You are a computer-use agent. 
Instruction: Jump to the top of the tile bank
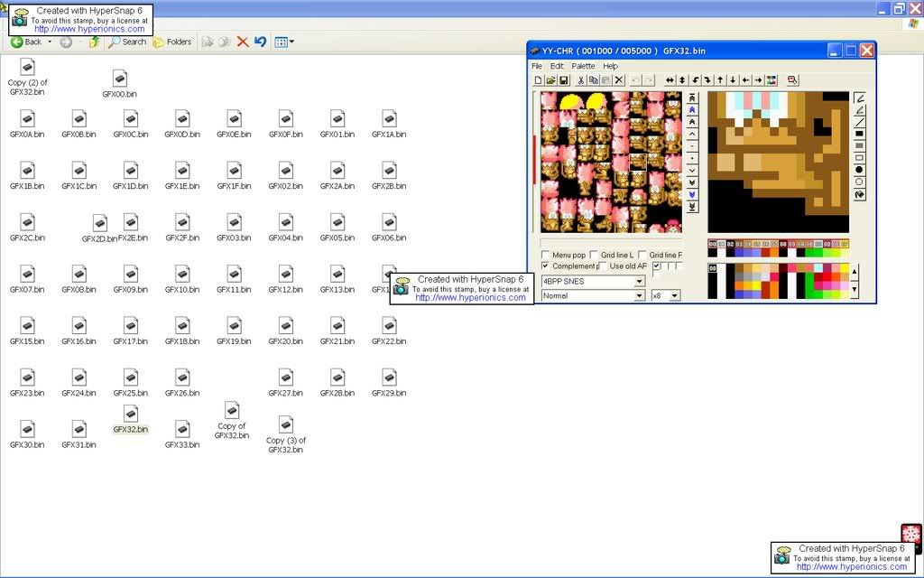tap(692, 98)
